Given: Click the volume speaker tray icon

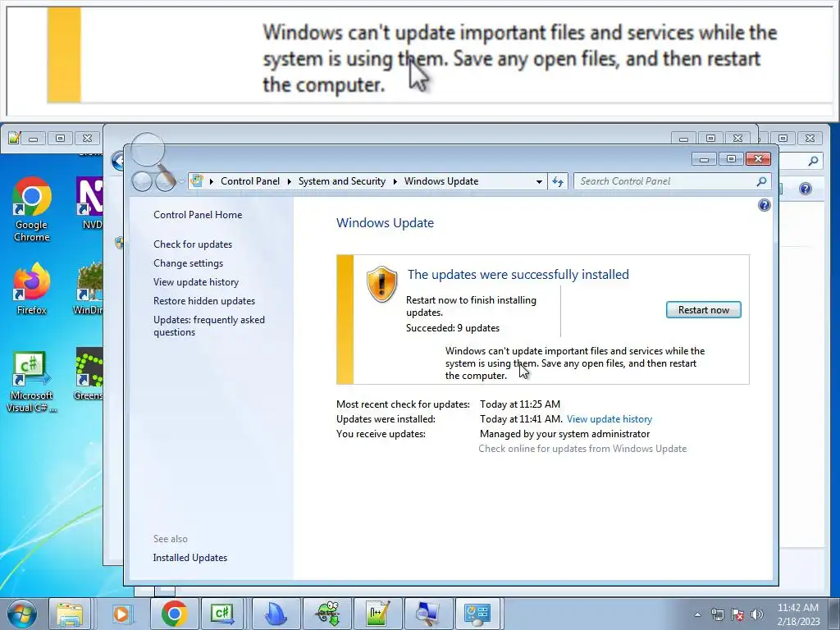Looking at the screenshot, I should tap(756, 614).
